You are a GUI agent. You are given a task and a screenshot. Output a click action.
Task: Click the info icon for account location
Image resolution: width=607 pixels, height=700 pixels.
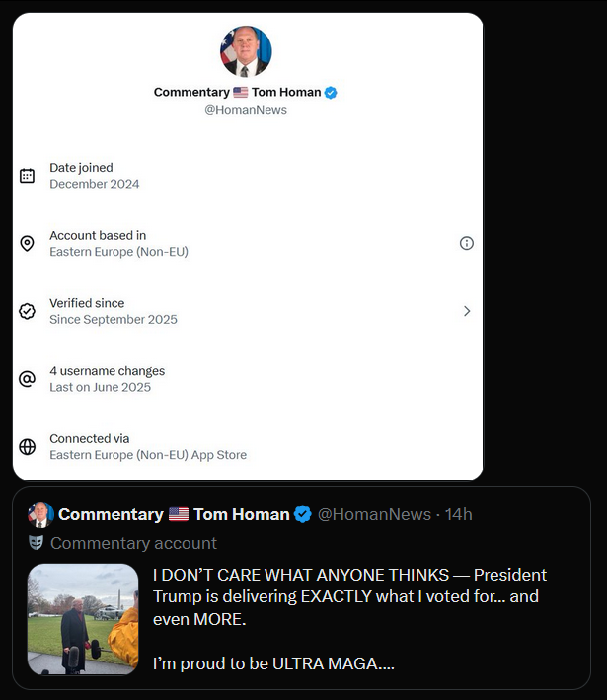[467, 243]
